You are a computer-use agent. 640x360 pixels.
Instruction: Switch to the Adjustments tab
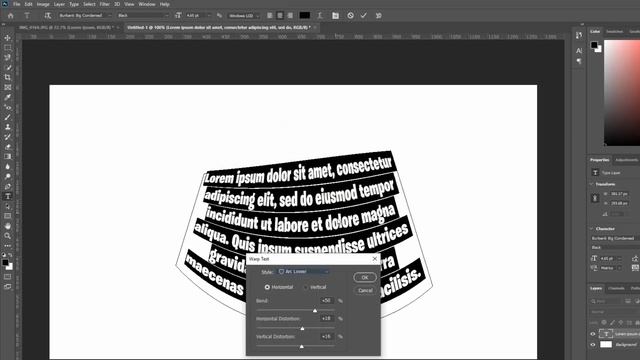627,160
